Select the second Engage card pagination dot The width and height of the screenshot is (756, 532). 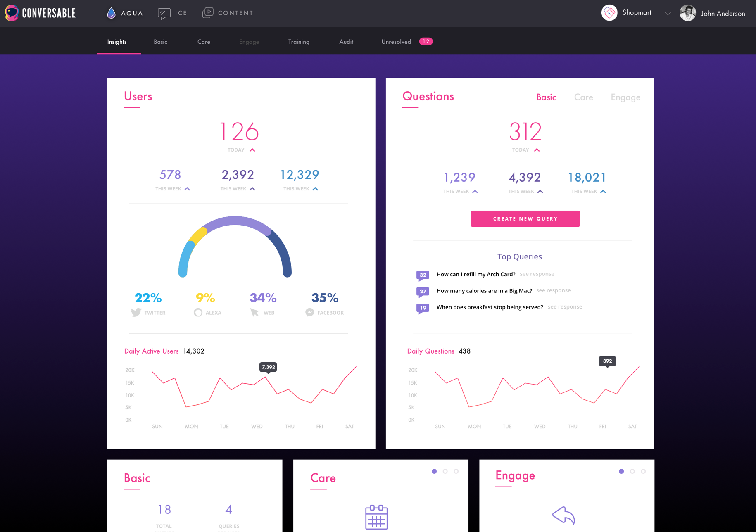(x=632, y=471)
